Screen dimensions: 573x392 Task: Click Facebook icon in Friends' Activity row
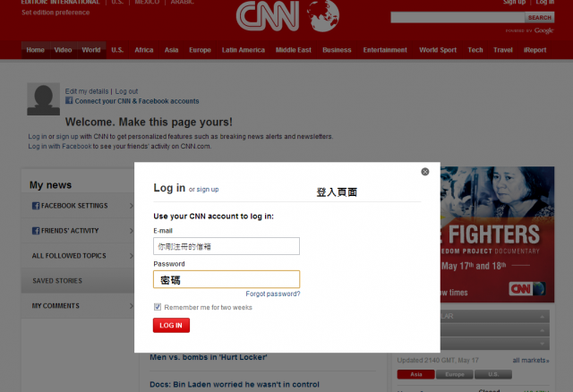(36, 231)
